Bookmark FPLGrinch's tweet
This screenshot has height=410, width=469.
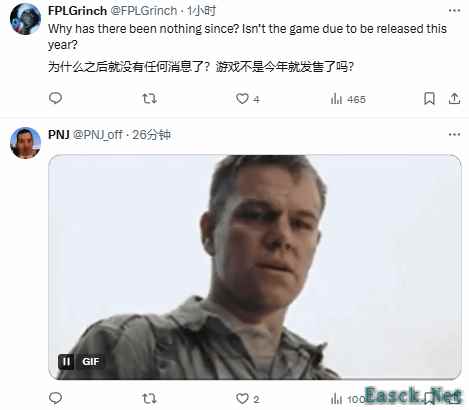pos(429,99)
